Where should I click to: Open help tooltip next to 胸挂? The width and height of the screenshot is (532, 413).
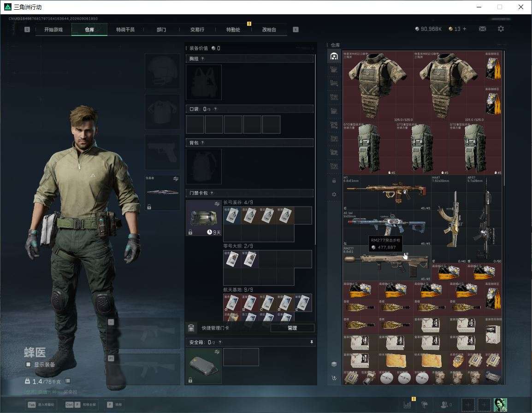(202, 59)
